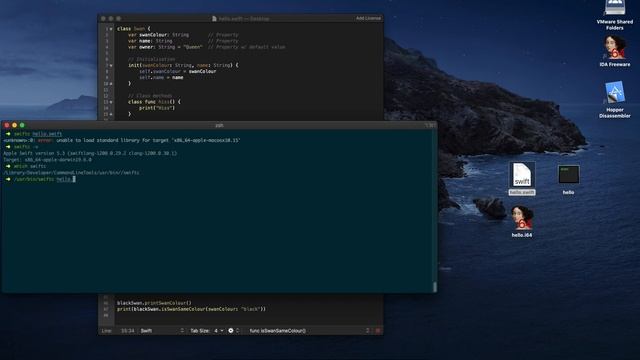Collapse the fold marker on line 7

[111, 65]
